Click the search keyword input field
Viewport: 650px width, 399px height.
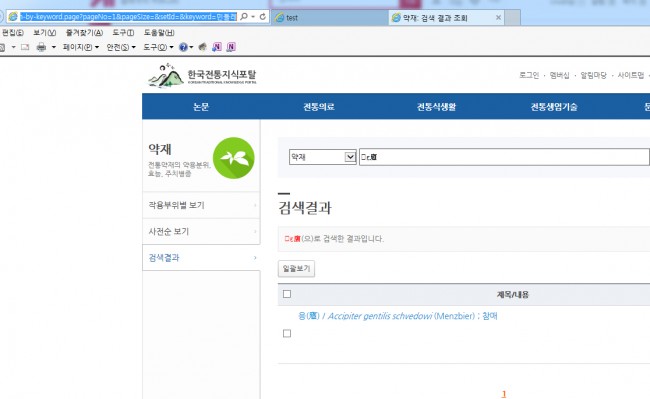click(x=504, y=157)
